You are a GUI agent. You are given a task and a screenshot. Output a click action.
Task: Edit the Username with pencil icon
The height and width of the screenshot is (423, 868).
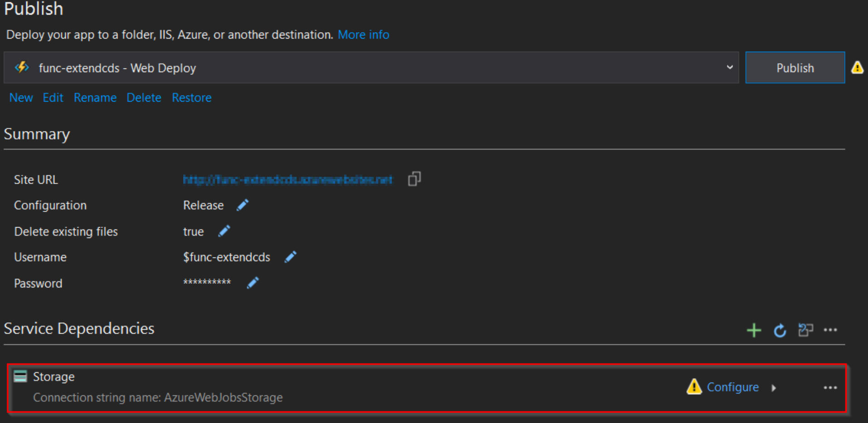[x=290, y=257]
